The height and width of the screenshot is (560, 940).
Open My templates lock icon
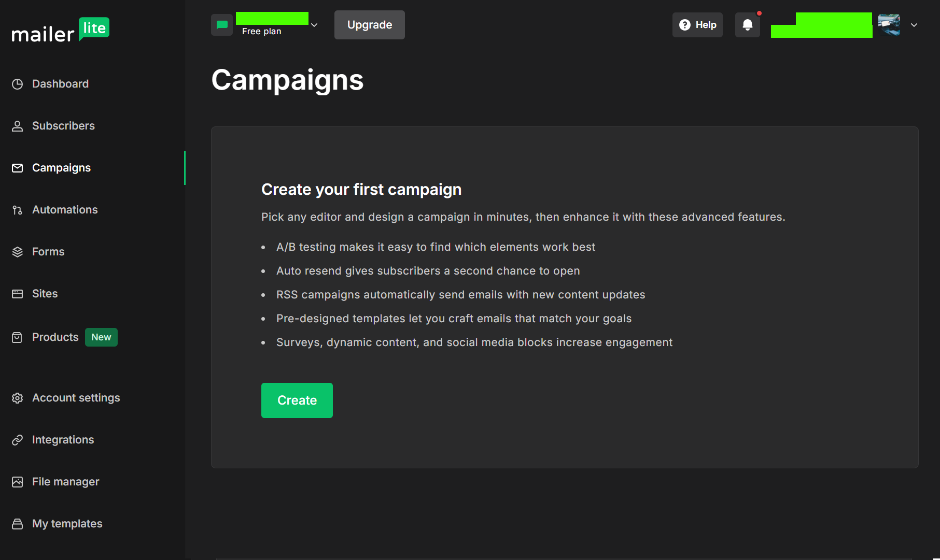click(x=18, y=523)
